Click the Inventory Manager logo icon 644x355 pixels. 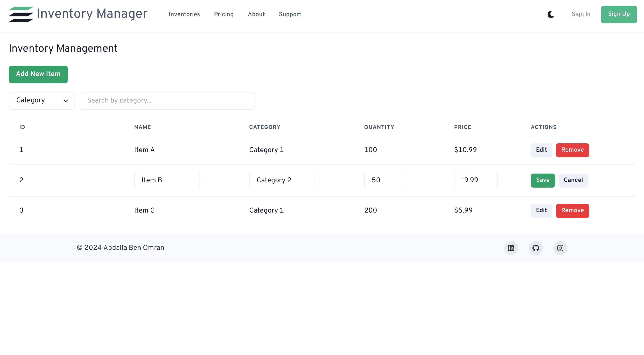pyautogui.click(x=21, y=14)
